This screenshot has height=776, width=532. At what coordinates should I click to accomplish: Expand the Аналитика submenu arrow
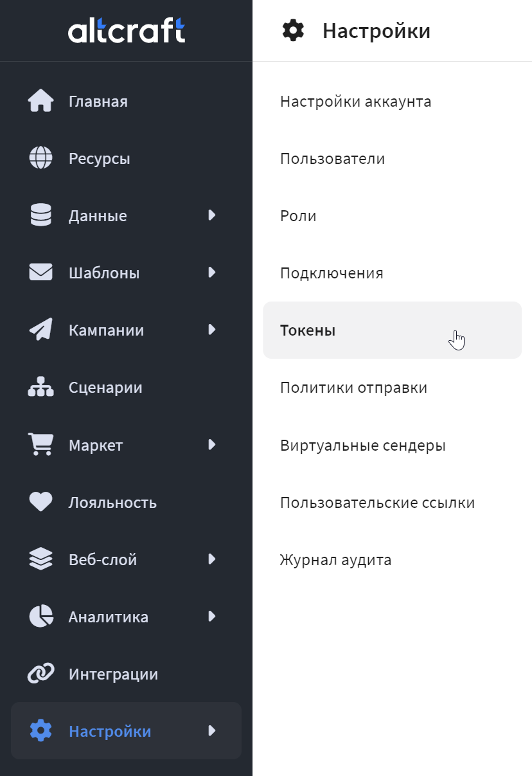[212, 617]
